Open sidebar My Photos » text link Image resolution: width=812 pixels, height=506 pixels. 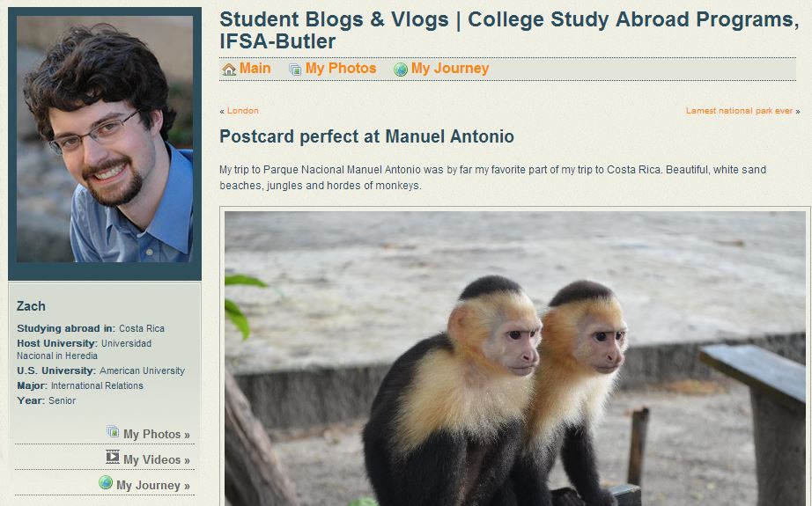tap(156, 434)
